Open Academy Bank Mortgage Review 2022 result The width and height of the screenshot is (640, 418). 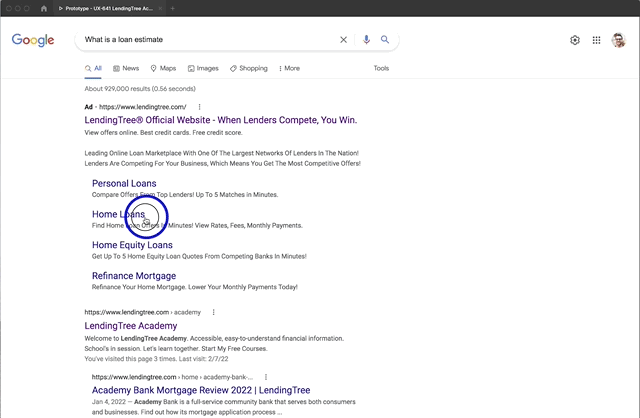click(201, 390)
